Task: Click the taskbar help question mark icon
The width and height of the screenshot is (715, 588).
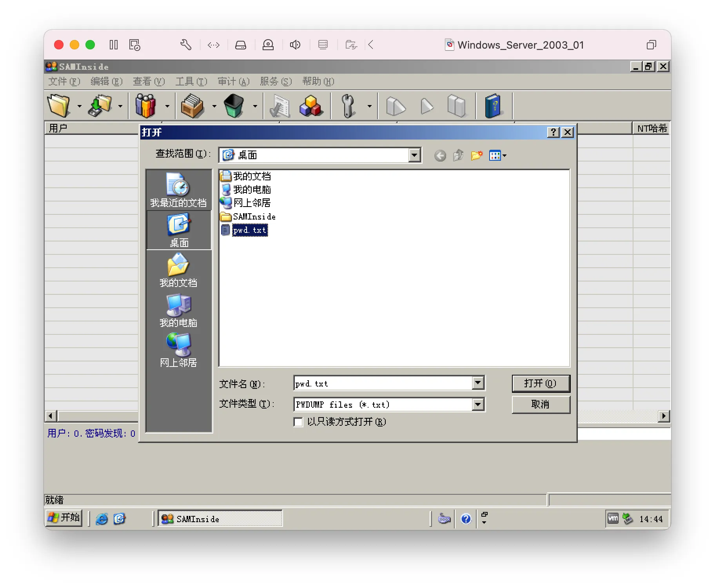Action: pos(466,519)
